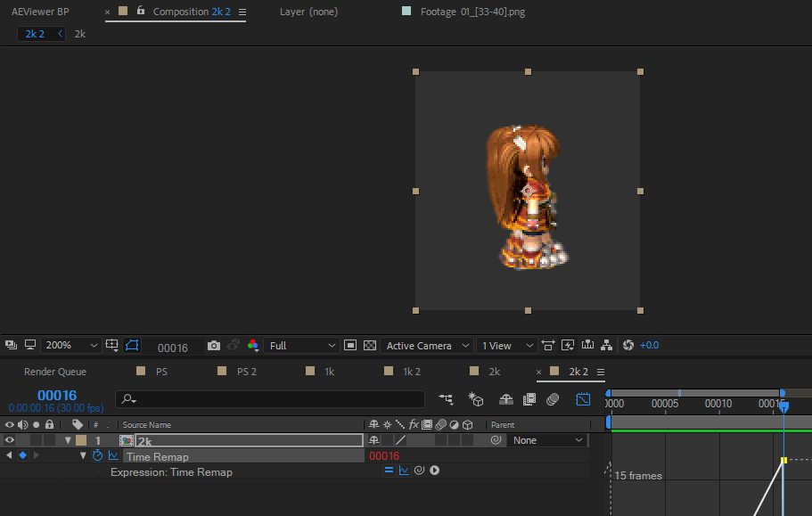The image size is (812, 516).
Task: Hide the 2k layer with eye toggle
Action: click(x=9, y=440)
